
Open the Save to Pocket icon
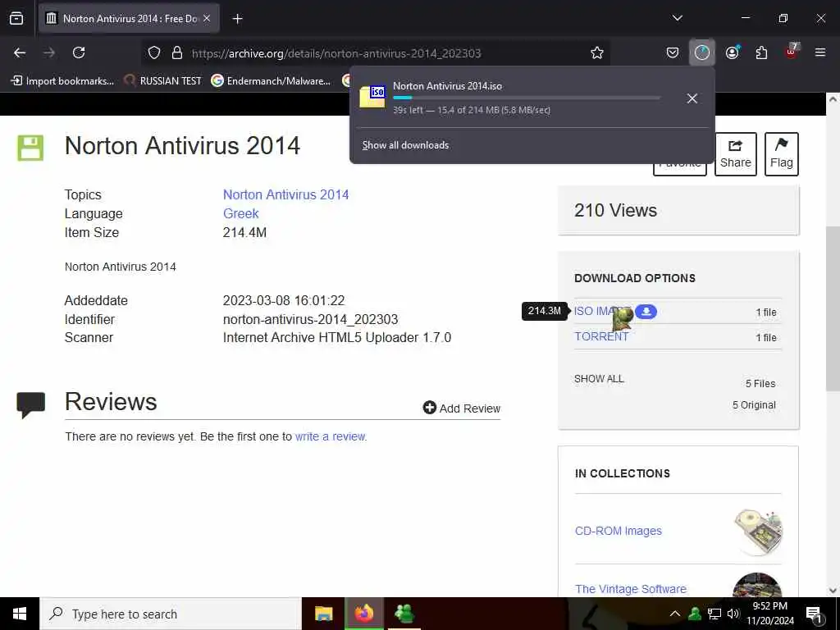point(673,52)
